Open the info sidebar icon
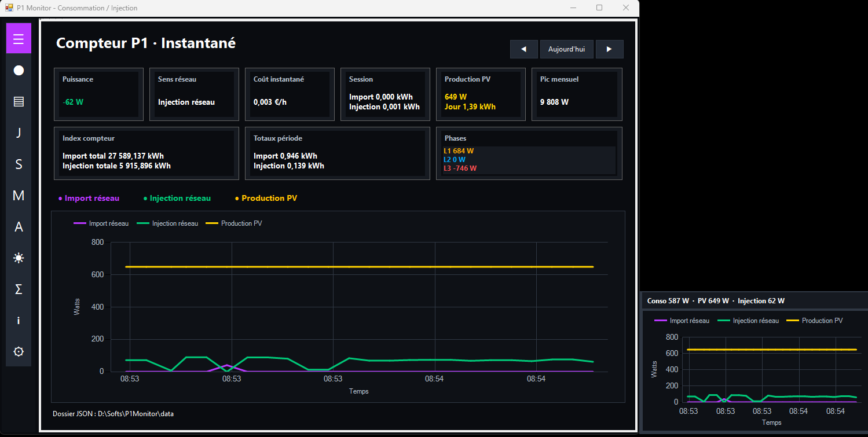This screenshot has height=437, width=868. (x=19, y=320)
